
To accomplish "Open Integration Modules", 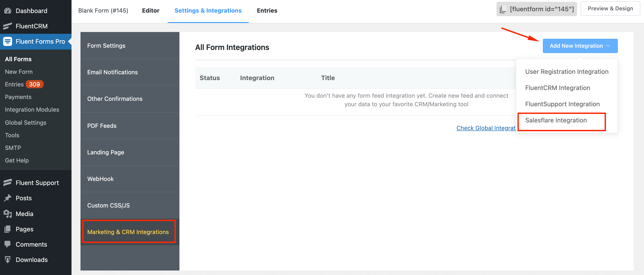I will click(x=32, y=109).
